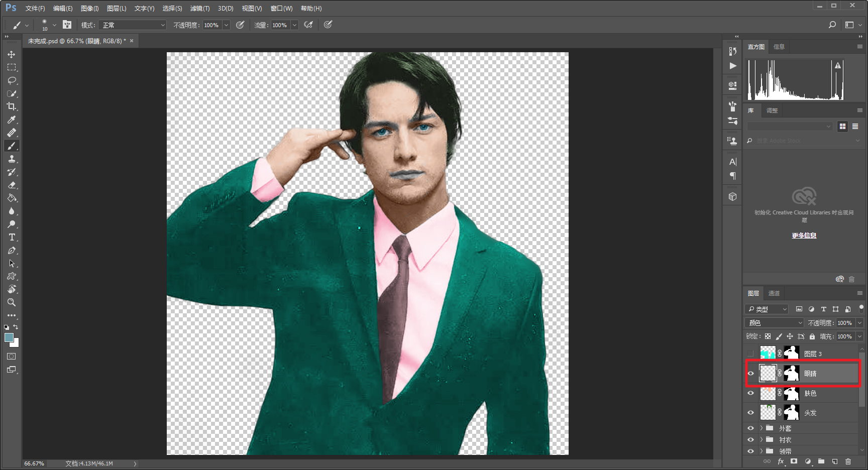The image size is (868, 470).
Task: Add a layer mask
Action: [x=794, y=461]
